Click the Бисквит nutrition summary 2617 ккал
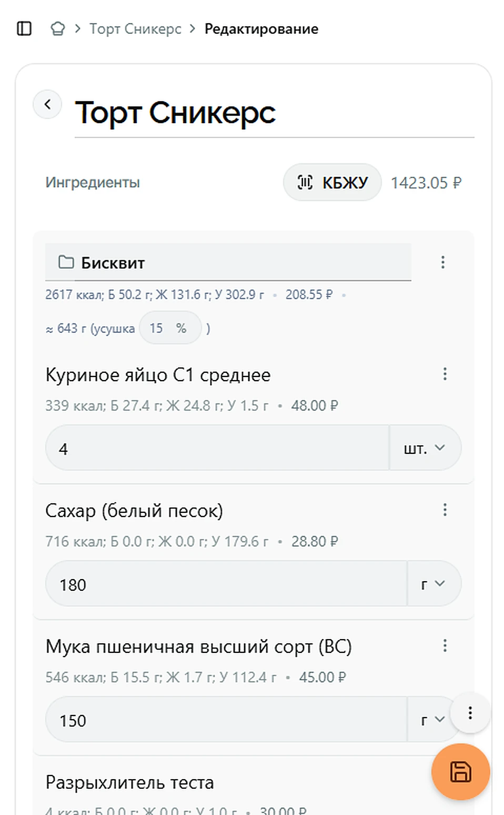The image size is (504, 815). click(x=155, y=294)
